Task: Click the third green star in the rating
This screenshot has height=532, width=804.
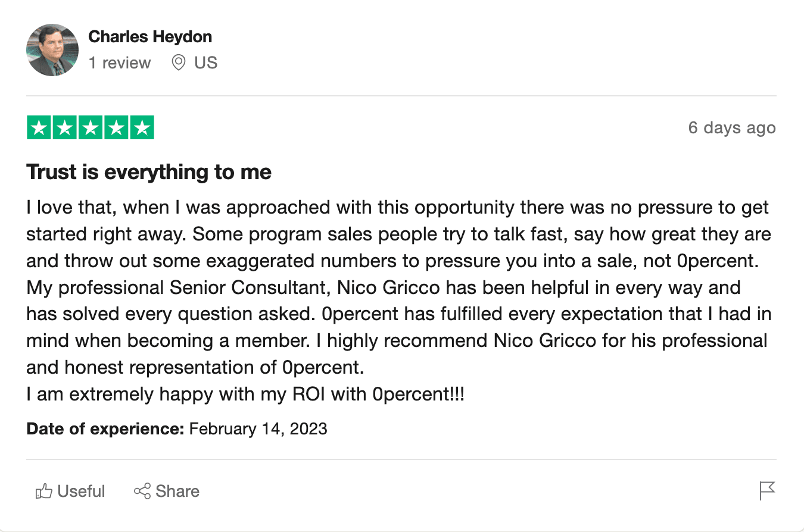Action: click(x=91, y=128)
